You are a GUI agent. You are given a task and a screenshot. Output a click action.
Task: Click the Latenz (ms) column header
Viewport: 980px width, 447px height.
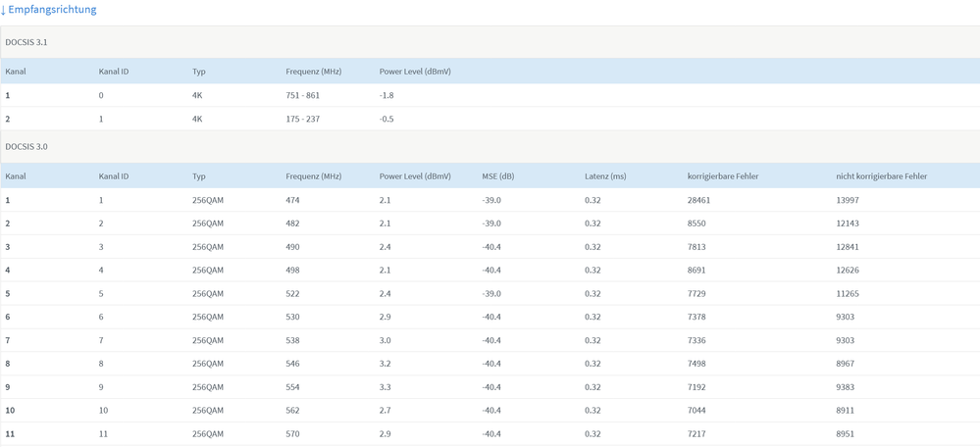point(605,176)
